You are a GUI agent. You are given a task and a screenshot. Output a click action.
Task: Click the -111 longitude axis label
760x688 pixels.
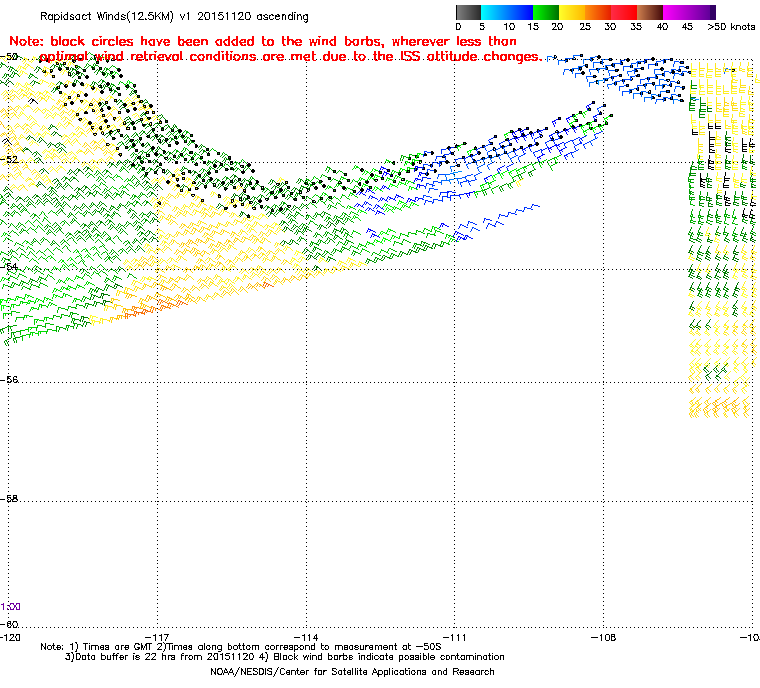point(455,638)
